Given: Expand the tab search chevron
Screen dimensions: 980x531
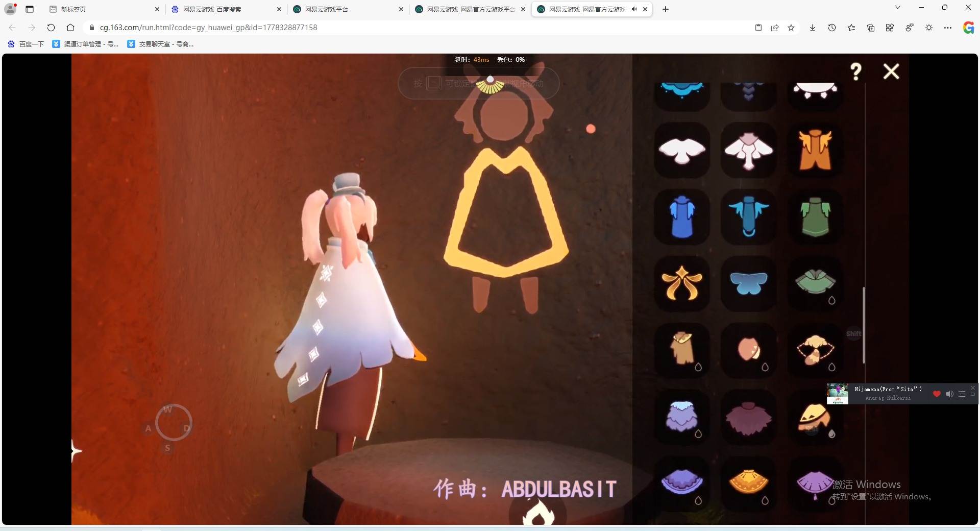Looking at the screenshot, I should (x=898, y=8).
